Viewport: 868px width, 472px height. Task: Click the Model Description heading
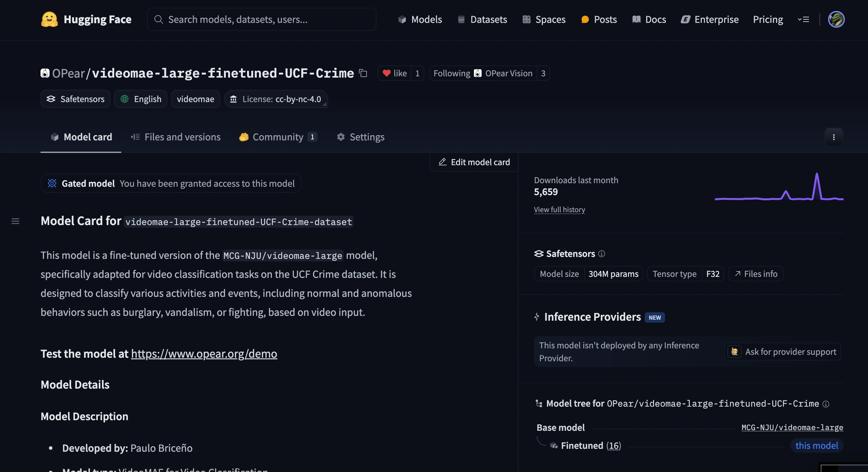tap(85, 416)
